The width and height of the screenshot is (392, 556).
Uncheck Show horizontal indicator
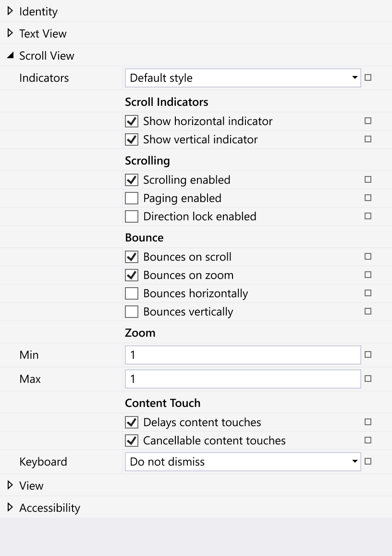[131, 121]
